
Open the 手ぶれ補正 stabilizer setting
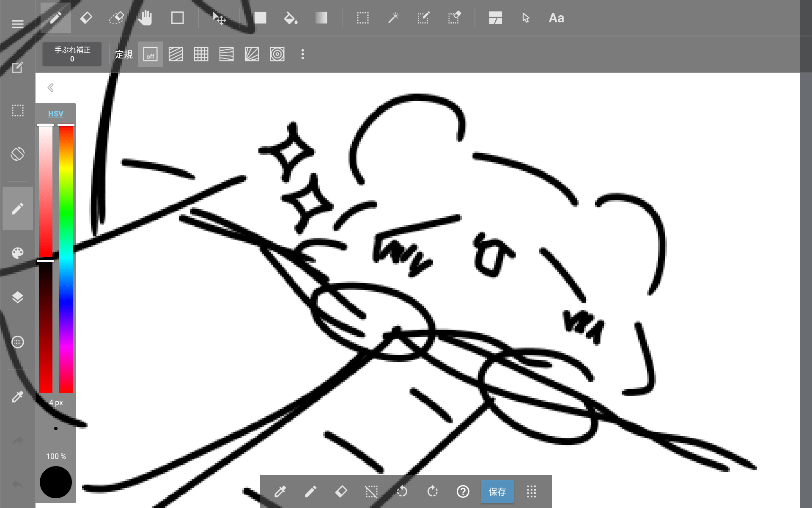pyautogui.click(x=72, y=54)
